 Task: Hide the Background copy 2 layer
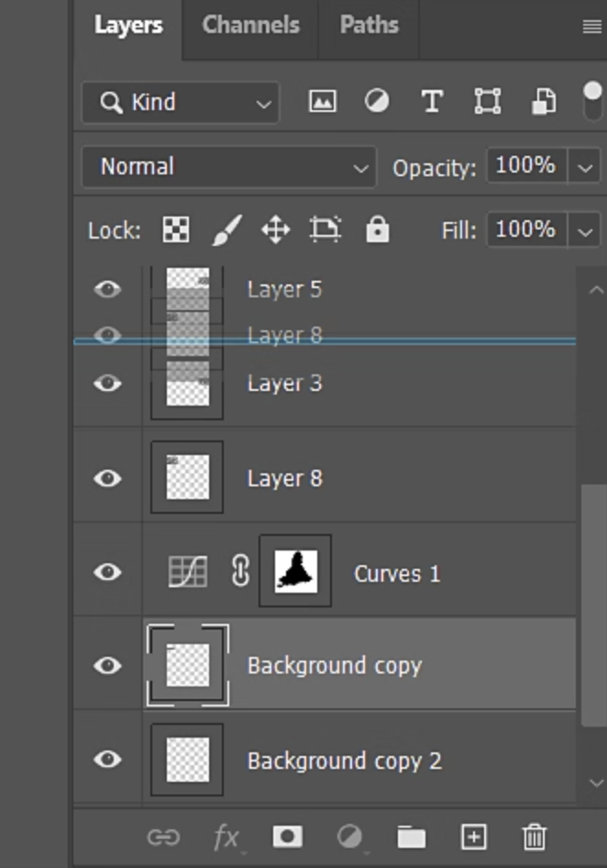[x=107, y=760]
